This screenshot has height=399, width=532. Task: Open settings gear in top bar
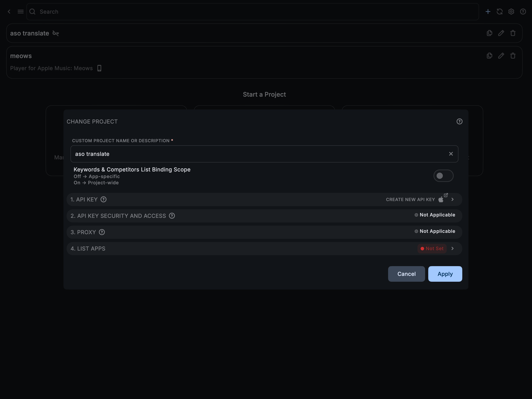point(511,11)
